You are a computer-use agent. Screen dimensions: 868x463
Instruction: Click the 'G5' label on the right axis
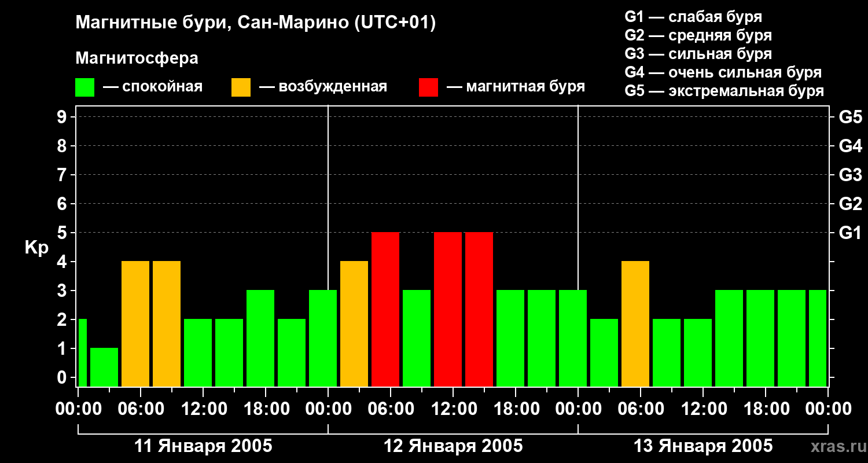pyautogui.click(x=850, y=117)
